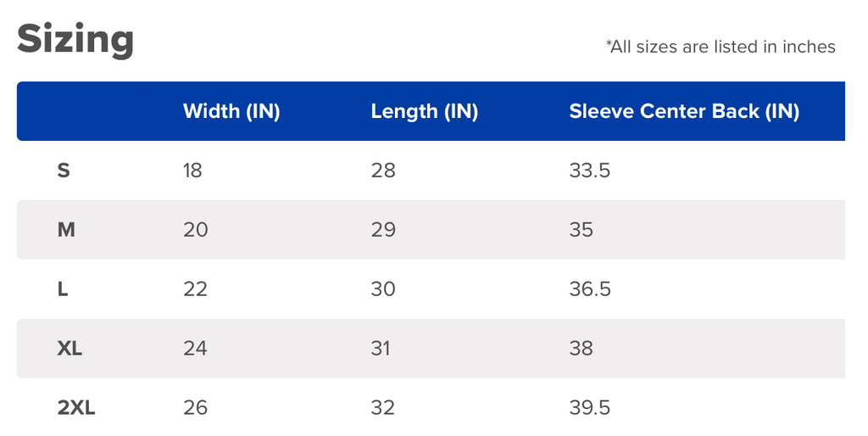The image size is (868, 436).
Task: Click the Sizing heading
Action: [75, 41]
